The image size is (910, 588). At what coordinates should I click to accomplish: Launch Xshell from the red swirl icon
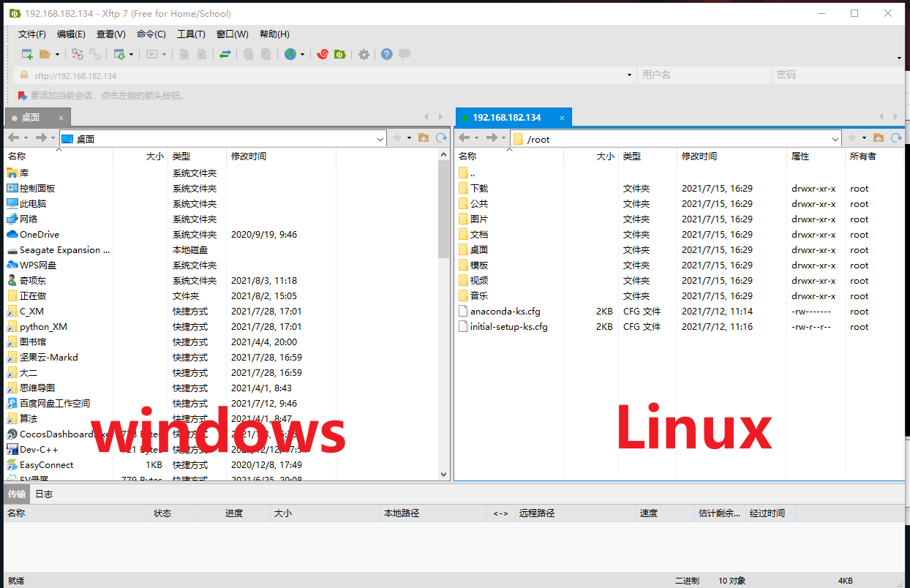[323, 54]
